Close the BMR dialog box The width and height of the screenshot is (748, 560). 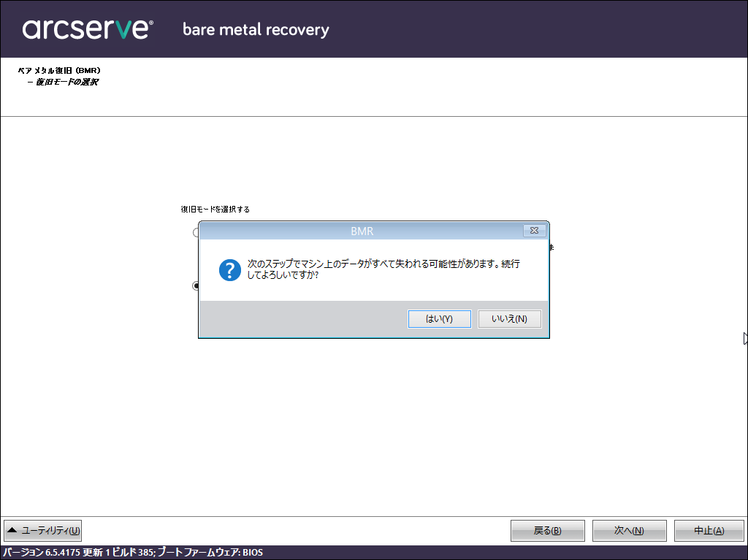534,231
